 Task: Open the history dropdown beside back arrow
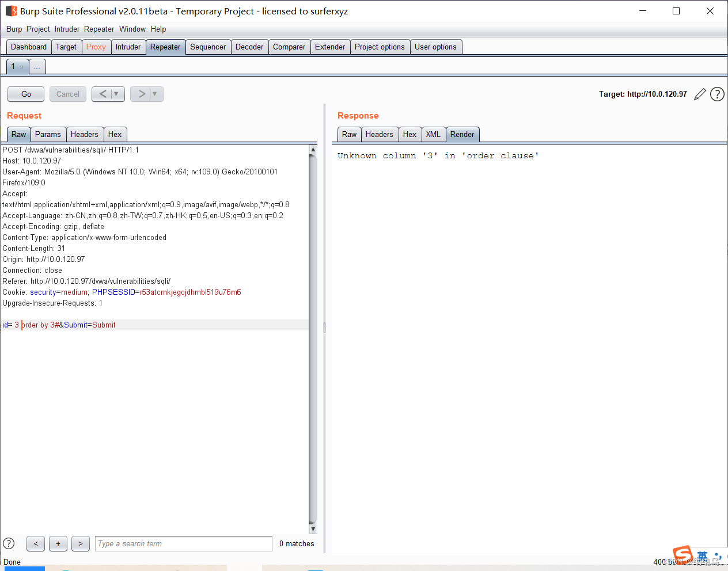[117, 94]
